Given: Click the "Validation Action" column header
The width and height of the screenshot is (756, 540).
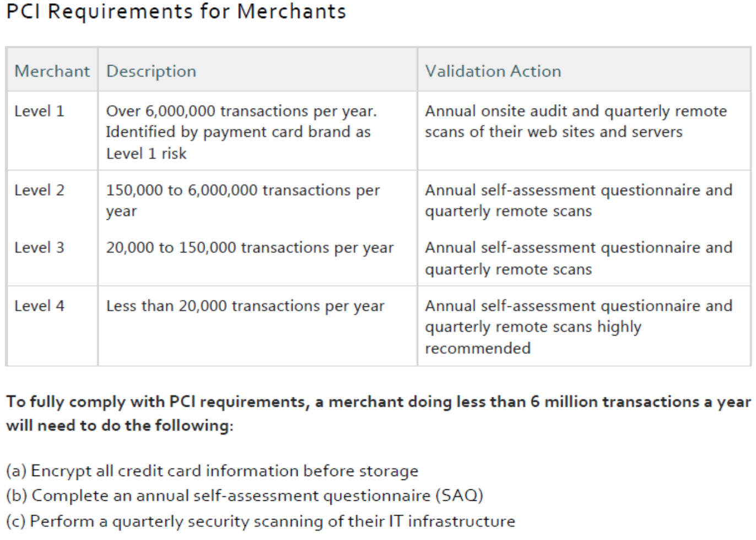Looking at the screenshot, I should (x=493, y=71).
